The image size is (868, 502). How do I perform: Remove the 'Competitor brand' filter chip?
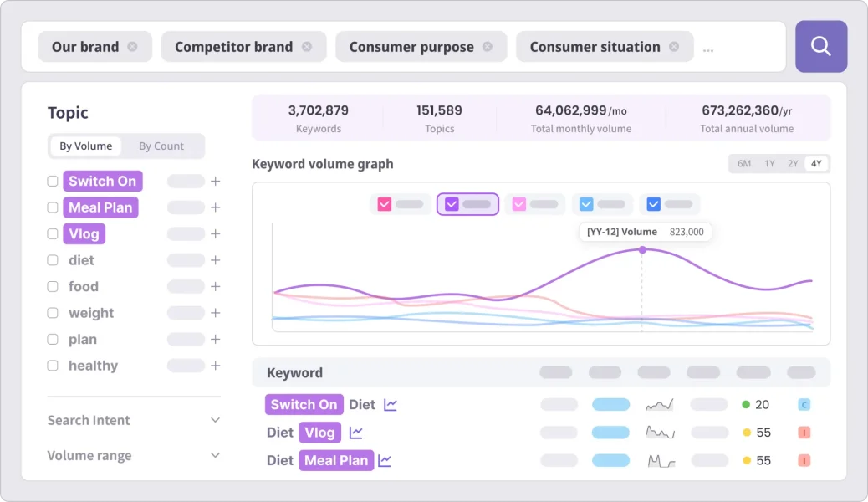point(307,47)
